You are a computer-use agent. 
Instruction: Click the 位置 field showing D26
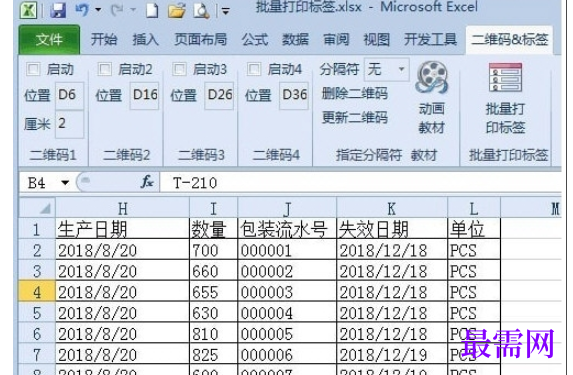(x=219, y=95)
